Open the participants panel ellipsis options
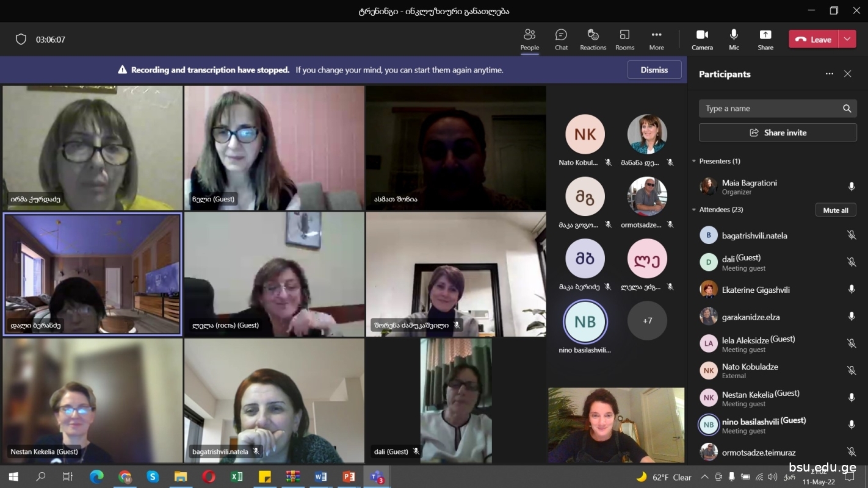This screenshot has width=868, height=488. point(829,74)
